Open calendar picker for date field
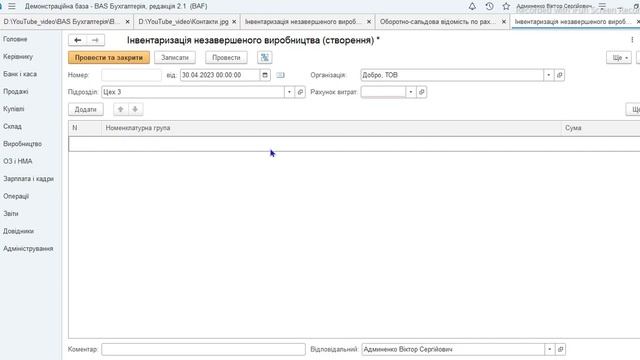Viewport: 640px width, 360px height. click(x=265, y=75)
